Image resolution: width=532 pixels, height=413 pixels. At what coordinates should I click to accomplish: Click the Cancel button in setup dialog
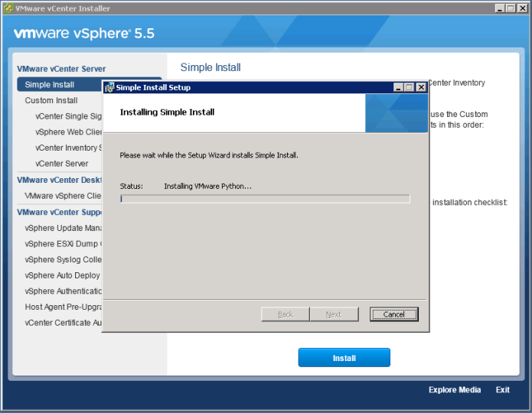393,314
